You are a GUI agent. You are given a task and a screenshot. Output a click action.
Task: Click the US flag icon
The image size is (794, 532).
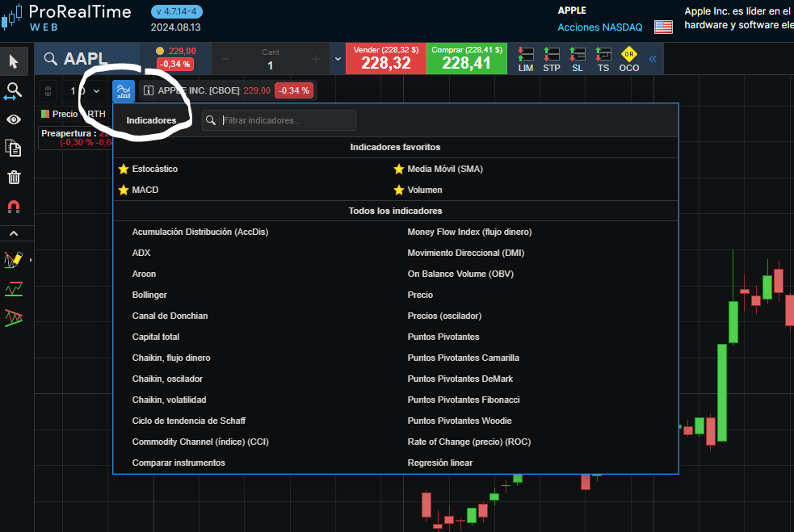(663, 27)
